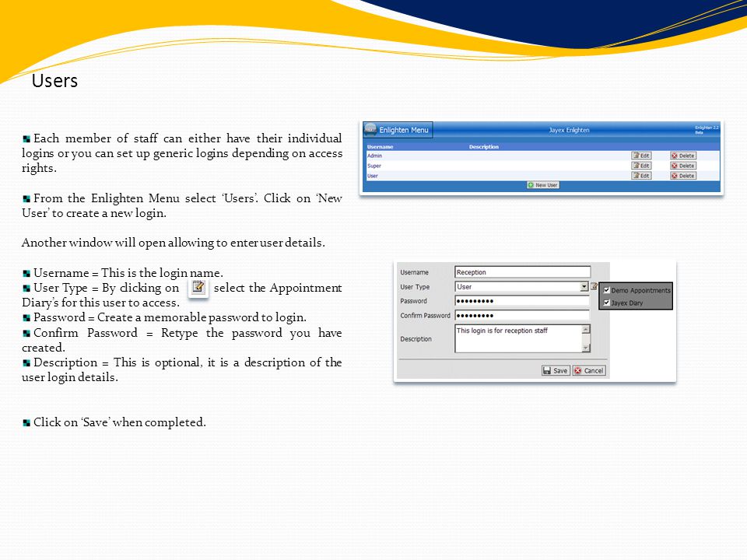Click Description scrollbar down arrow
This screenshot has height=560, width=747.
coord(586,348)
